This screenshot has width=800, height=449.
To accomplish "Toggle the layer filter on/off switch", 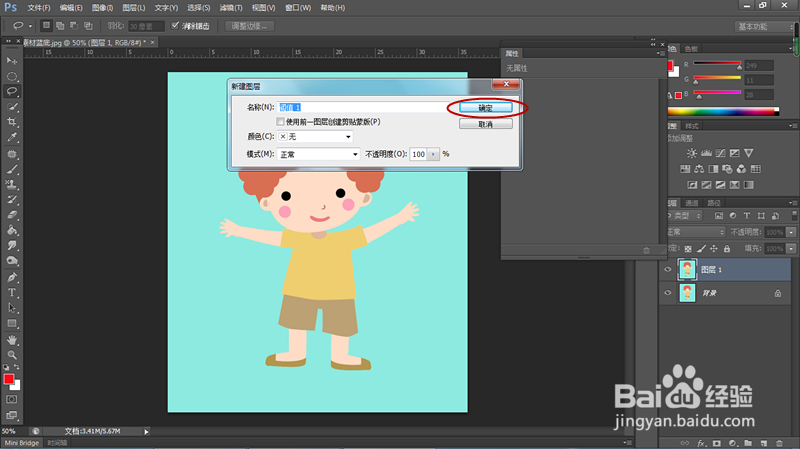I will tap(794, 215).
